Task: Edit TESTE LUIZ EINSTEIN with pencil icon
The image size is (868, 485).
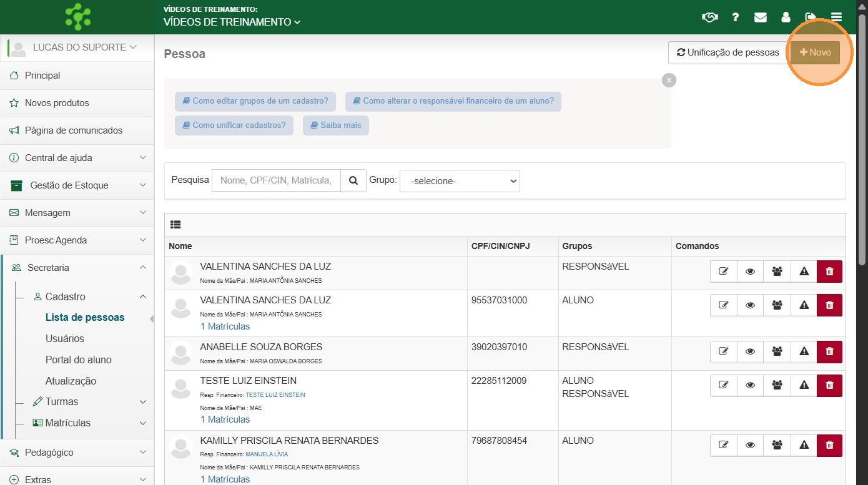Action: (724, 386)
